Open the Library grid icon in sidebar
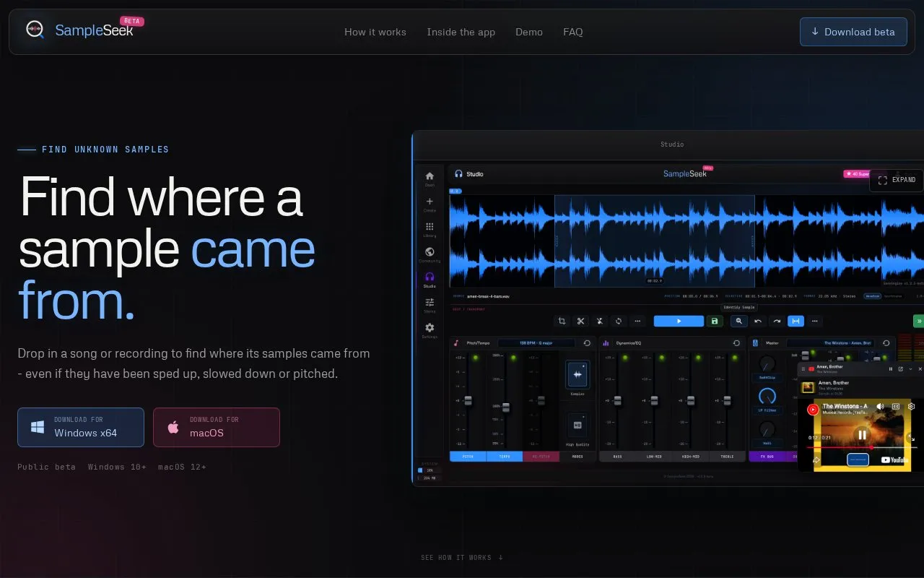 [x=430, y=227]
